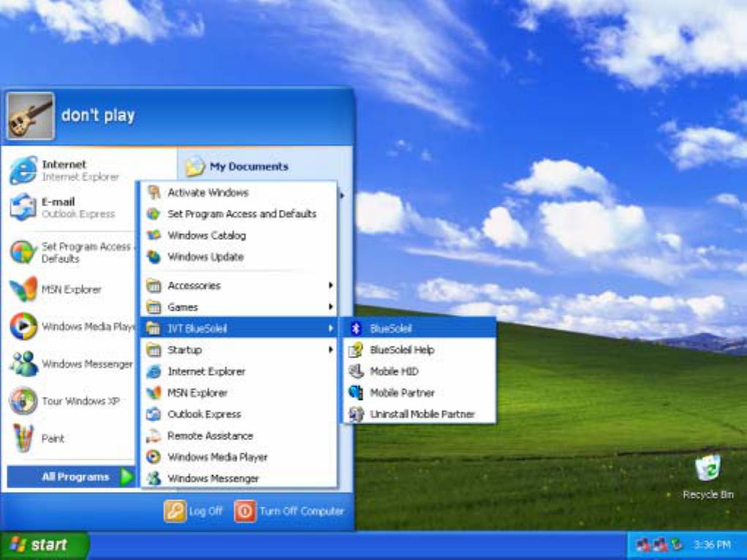Open Set Program Access and Defaults in programs list
The width and height of the screenshot is (747, 560).
(x=239, y=213)
